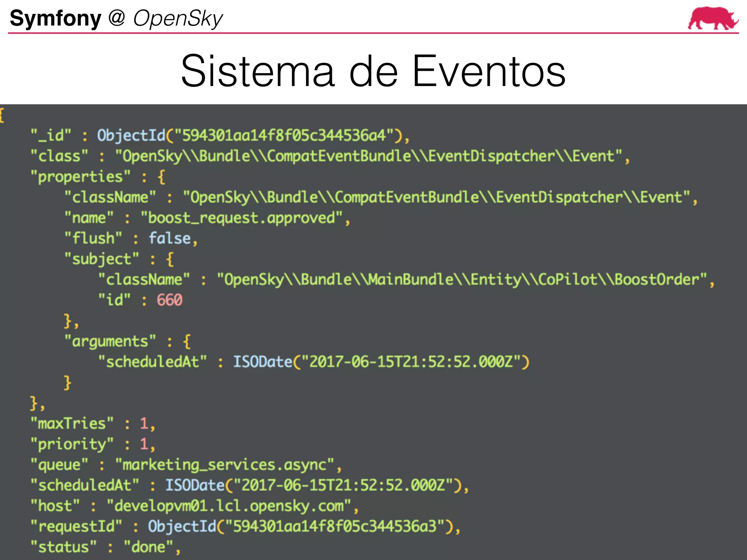The width and height of the screenshot is (747, 560).
Task: Click the ISODate inside the arguments block
Action: point(381,362)
